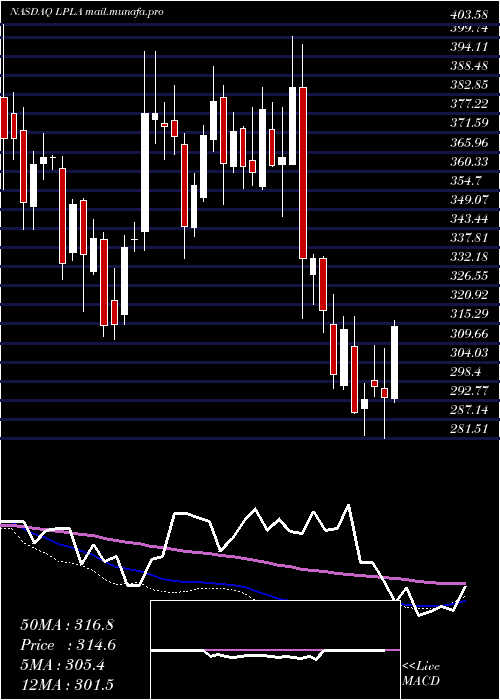Image resolution: width=500 pixels, height=700 pixels.
Task: Click the 382.85 price axis label
Action: (x=469, y=85)
